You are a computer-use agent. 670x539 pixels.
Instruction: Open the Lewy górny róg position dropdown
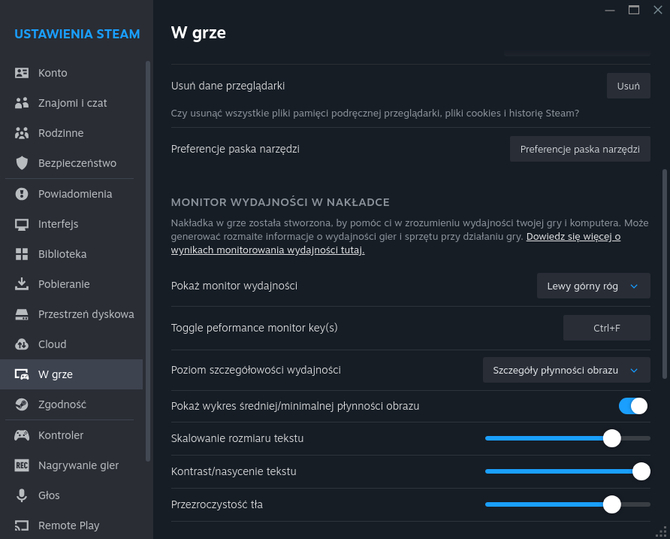pos(593,286)
